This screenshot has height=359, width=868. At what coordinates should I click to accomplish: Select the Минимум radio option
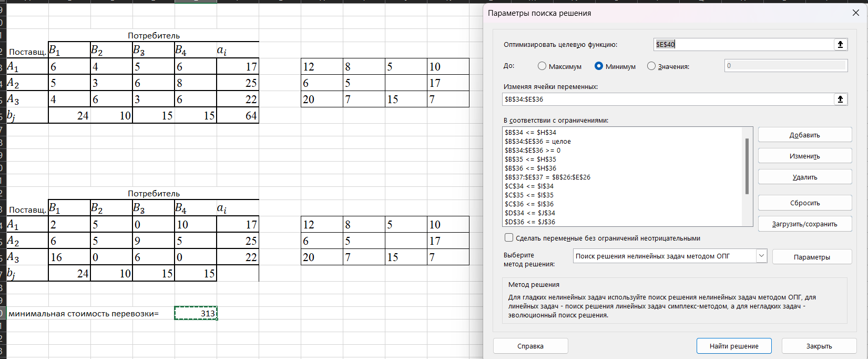(599, 66)
